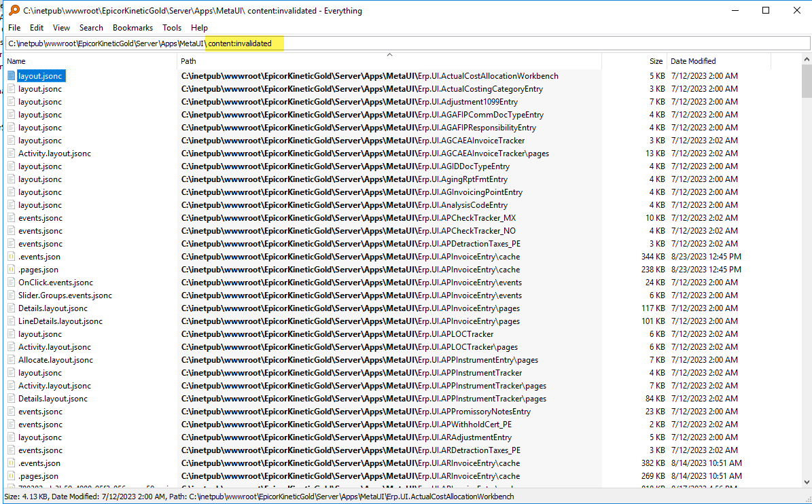Click the path ending in Erp.UI.APInvoiceEntry\events for OnClick.events.jsonc
812x504 pixels.
coord(351,283)
